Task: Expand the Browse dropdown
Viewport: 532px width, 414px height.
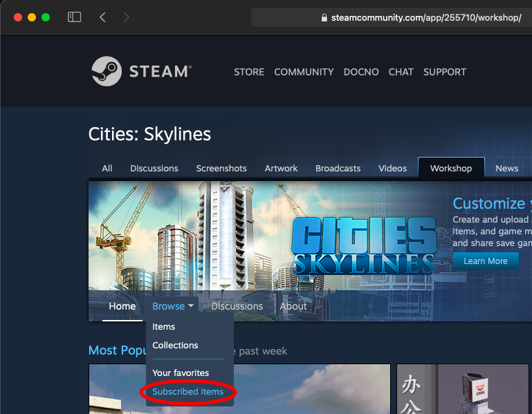Action: [x=173, y=306]
